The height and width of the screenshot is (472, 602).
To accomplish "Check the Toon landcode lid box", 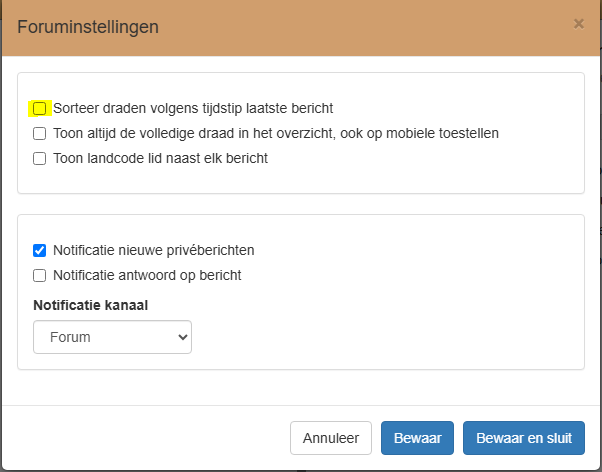I will tap(40, 159).
